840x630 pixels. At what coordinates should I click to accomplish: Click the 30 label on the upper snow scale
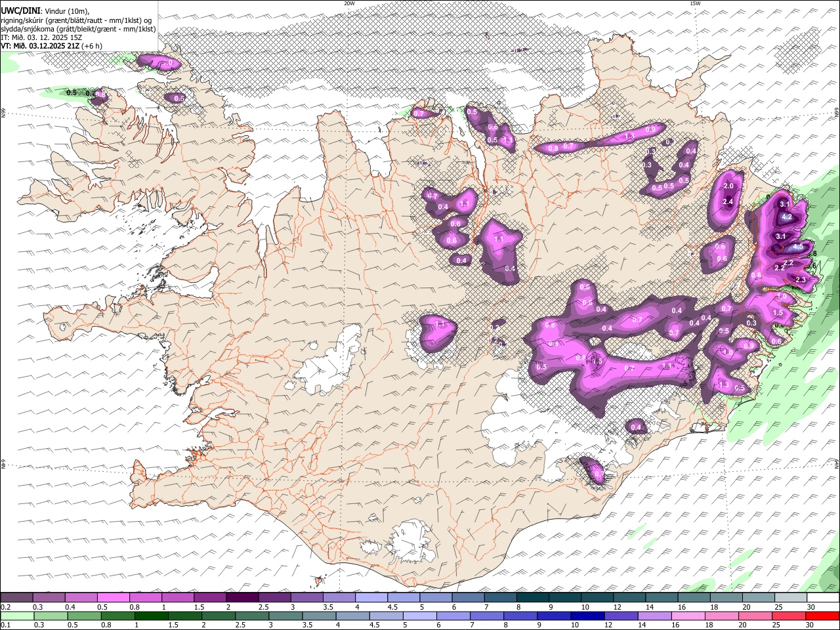(x=812, y=607)
